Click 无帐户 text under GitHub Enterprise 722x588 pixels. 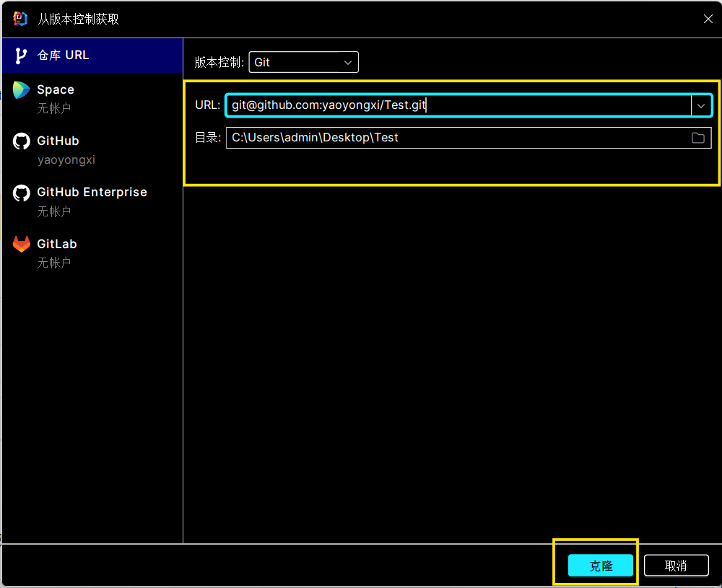point(54,211)
